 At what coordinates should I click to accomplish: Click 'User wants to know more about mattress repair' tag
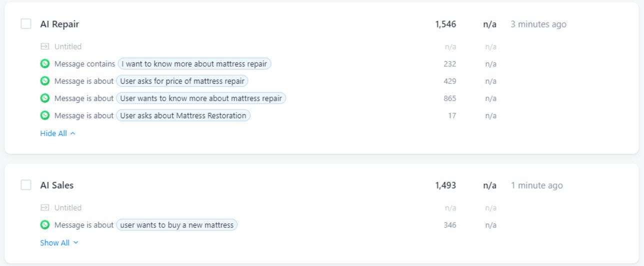(200, 98)
